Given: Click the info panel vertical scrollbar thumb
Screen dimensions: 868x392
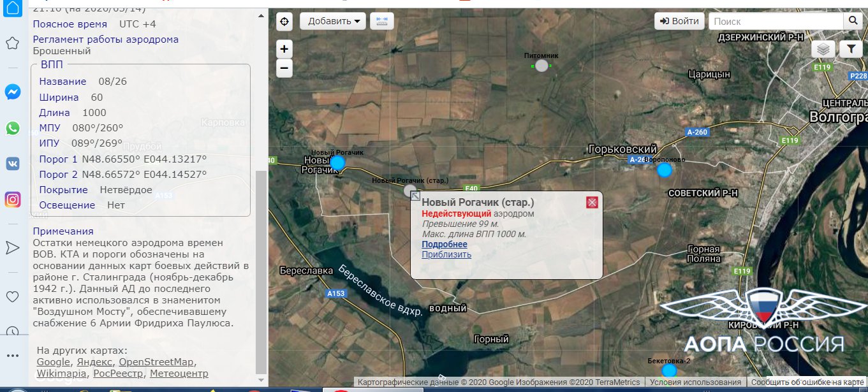Looking at the screenshot, I should coord(261,272).
